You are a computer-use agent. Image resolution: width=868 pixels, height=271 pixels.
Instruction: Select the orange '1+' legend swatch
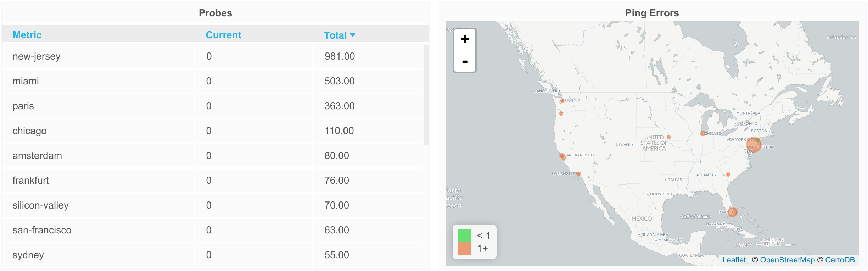(464, 248)
